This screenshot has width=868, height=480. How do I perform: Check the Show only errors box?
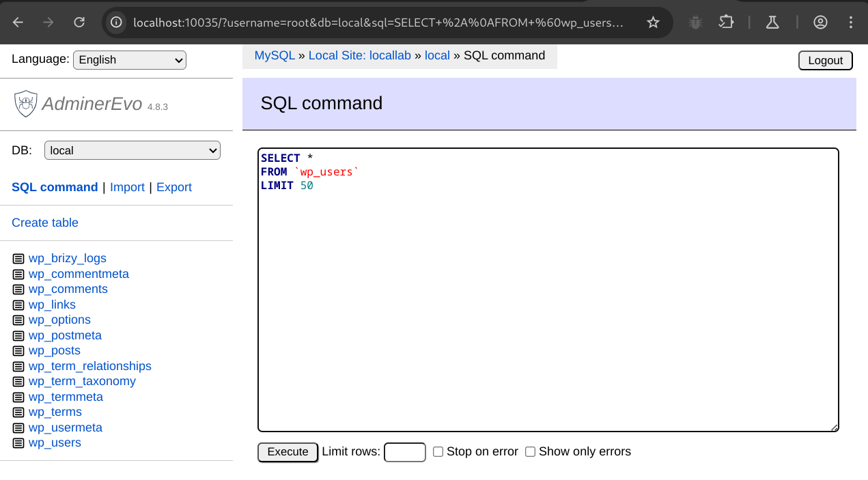pos(530,452)
